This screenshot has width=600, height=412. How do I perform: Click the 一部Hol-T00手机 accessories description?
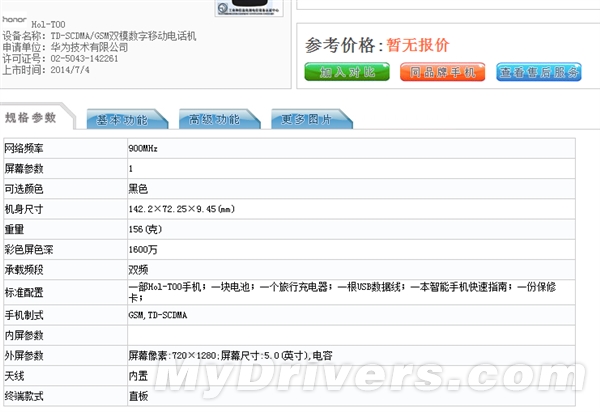342,292
